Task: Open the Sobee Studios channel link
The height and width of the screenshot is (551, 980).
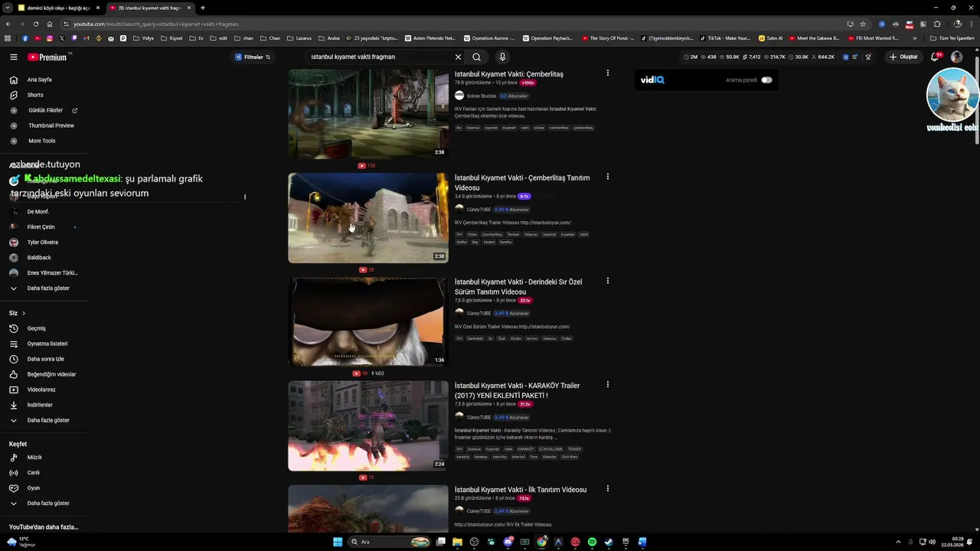Action: coord(481,96)
